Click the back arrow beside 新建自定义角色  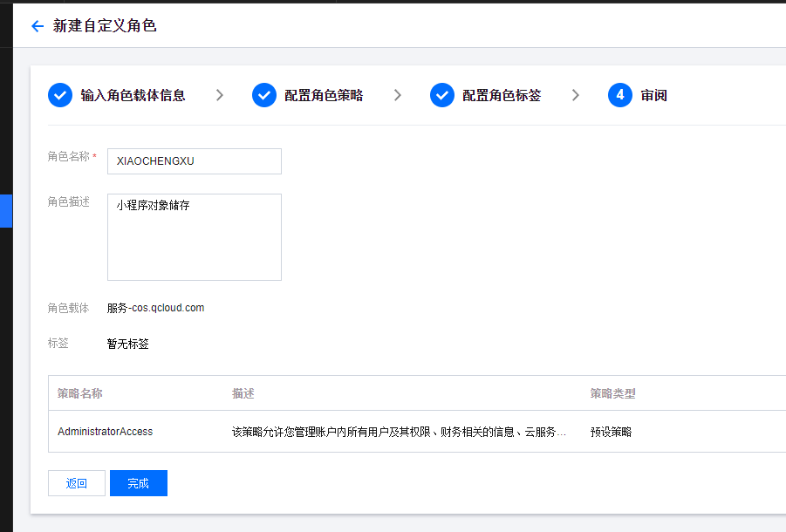pyautogui.click(x=37, y=26)
